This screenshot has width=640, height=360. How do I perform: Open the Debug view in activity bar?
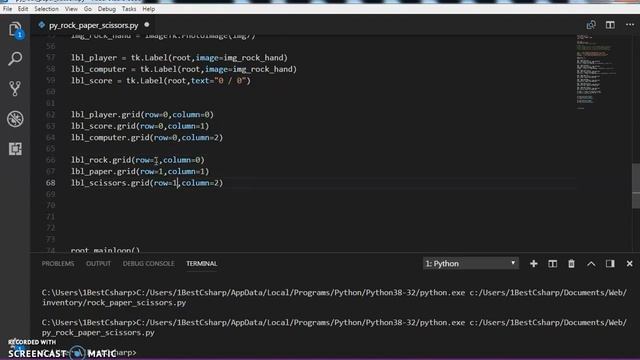[x=15, y=119]
